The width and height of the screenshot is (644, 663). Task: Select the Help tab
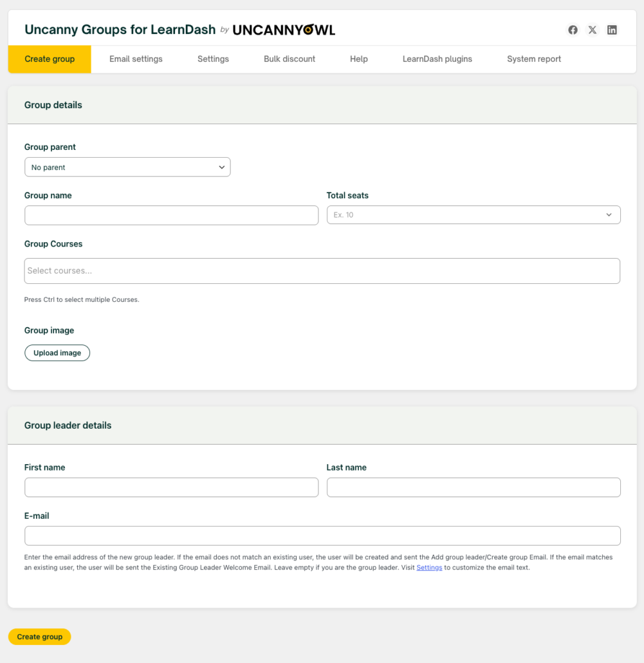click(x=359, y=59)
